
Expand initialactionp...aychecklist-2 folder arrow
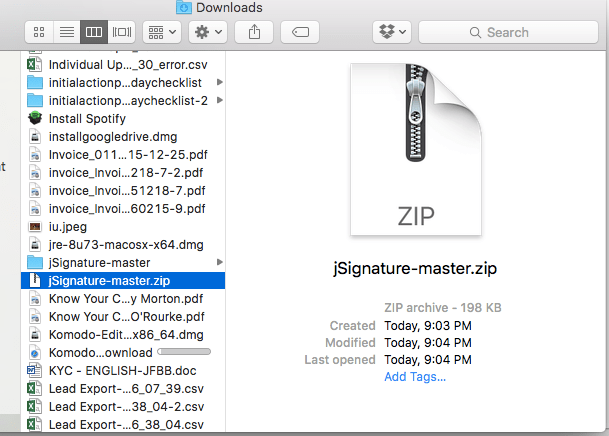(219, 100)
